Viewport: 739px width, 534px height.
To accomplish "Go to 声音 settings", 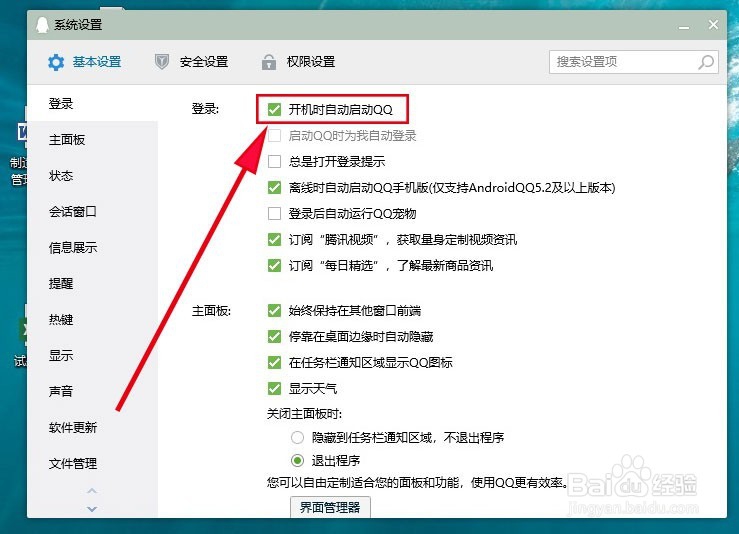I will coord(61,391).
